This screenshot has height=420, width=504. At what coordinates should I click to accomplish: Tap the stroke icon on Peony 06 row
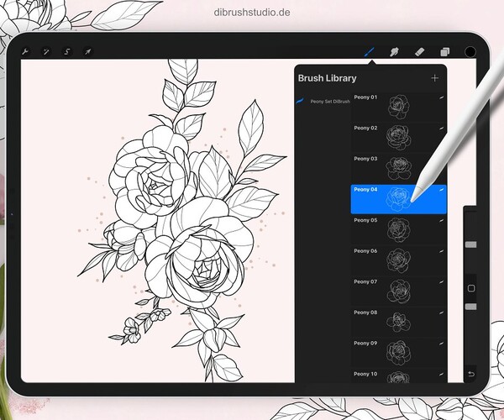(x=441, y=251)
